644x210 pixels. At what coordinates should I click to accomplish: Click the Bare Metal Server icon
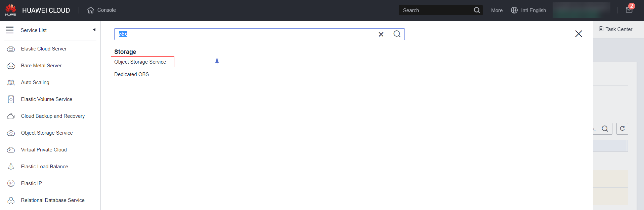[11, 66]
